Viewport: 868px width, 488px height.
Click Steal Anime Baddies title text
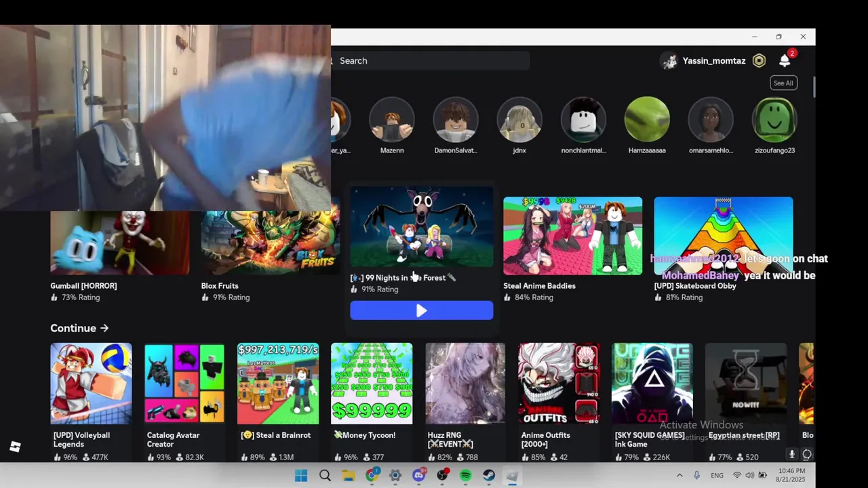539,286
